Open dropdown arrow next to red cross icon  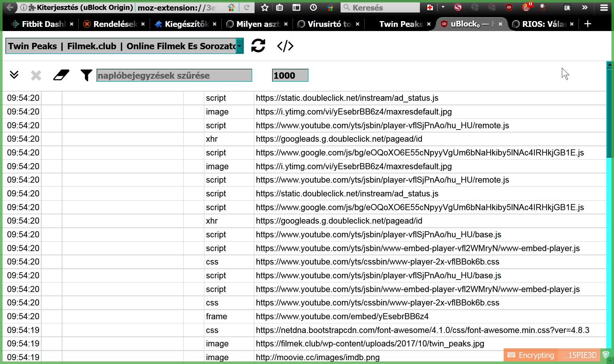(443, 7)
